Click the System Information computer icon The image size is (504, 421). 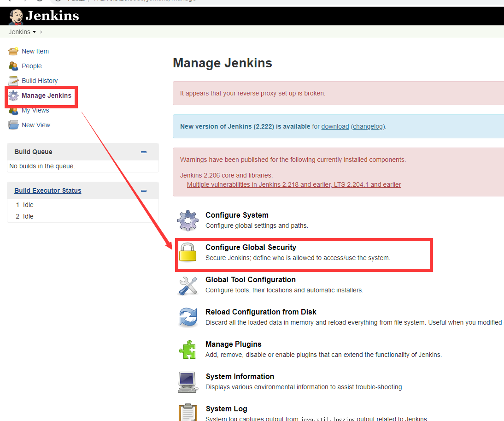pos(188,382)
